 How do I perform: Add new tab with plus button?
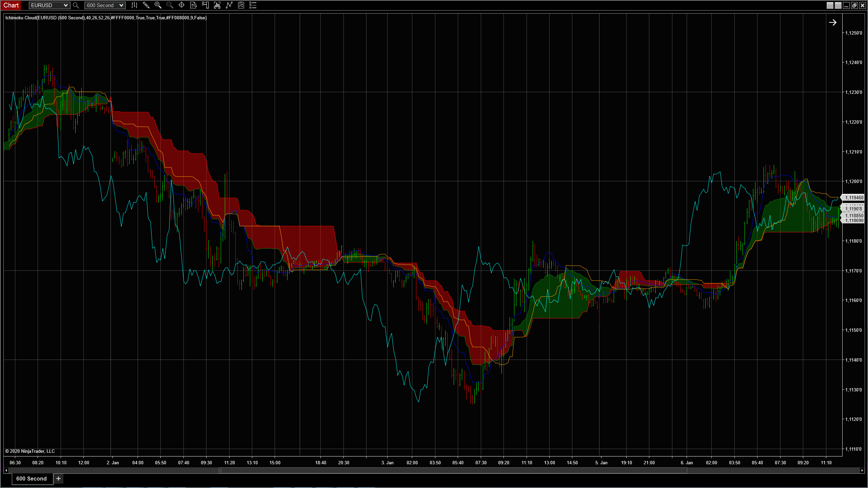[x=58, y=479]
